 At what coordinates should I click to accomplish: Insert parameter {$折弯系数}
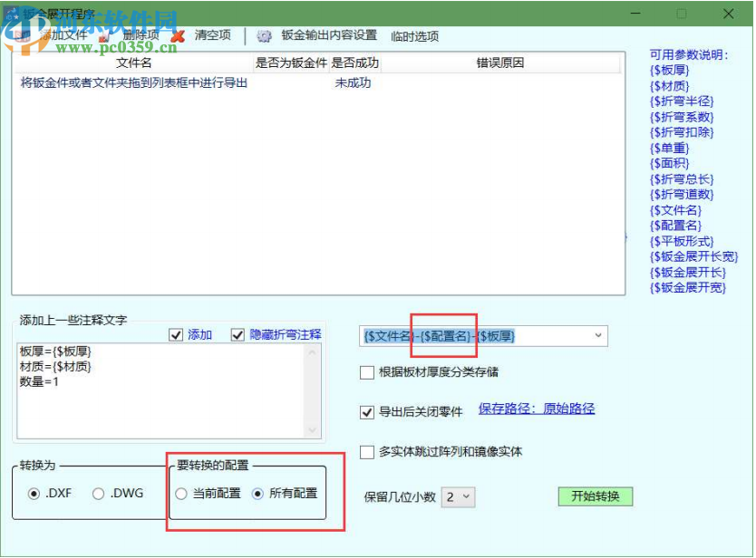click(x=682, y=117)
